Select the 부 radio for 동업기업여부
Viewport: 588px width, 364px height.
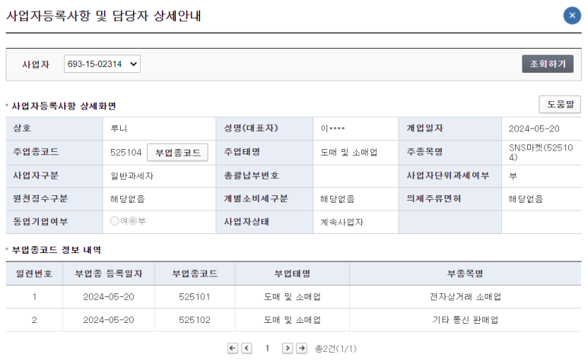click(133, 221)
